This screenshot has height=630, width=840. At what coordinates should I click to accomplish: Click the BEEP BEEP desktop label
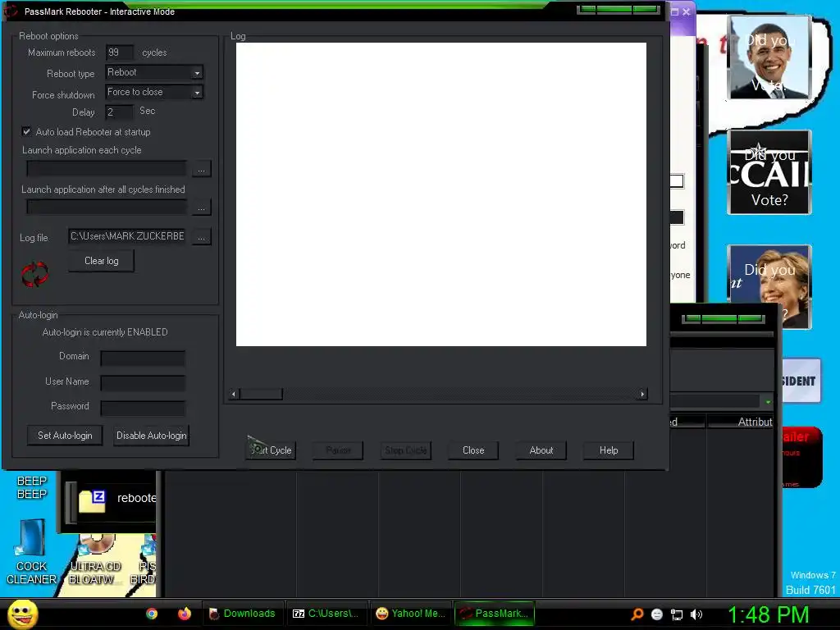(x=32, y=487)
